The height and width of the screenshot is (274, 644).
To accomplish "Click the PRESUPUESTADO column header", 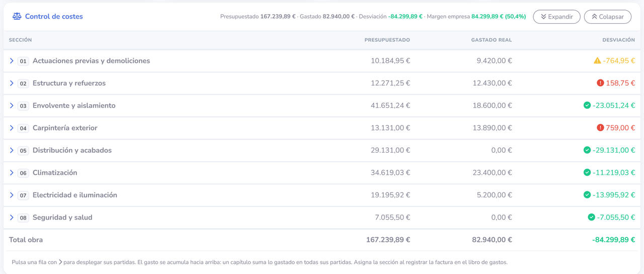I will (387, 40).
